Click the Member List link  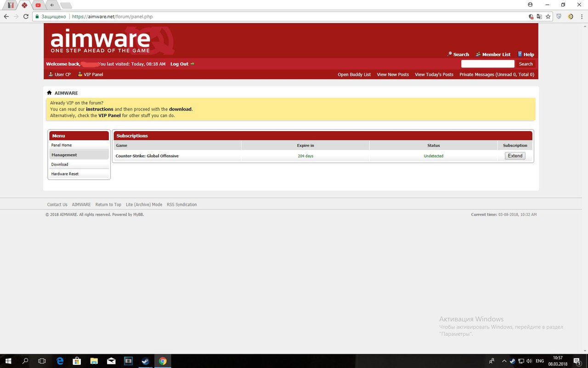(x=496, y=54)
